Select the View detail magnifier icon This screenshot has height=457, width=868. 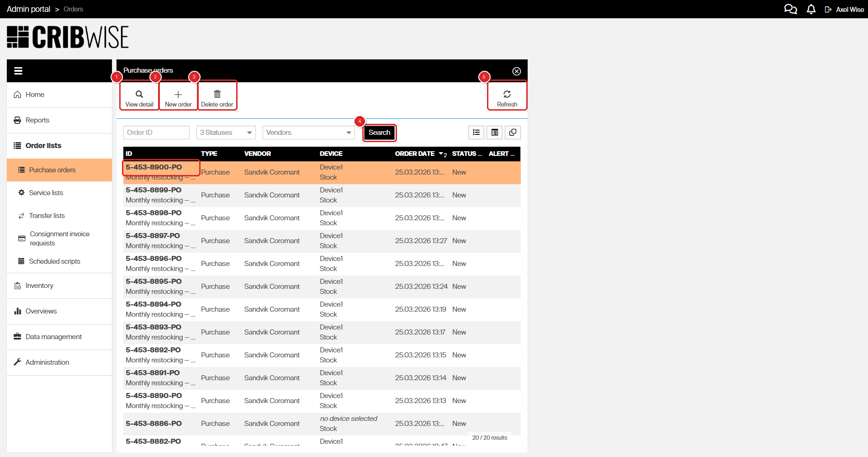[139, 94]
